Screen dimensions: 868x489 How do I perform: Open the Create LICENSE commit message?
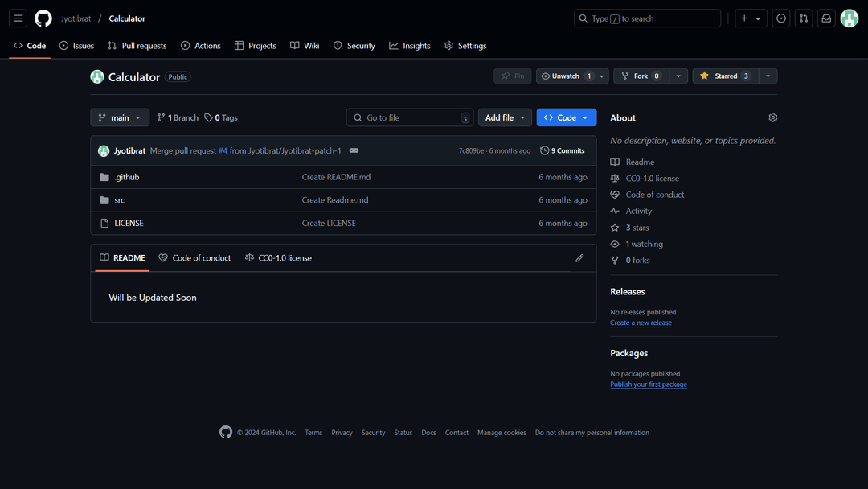click(x=329, y=223)
